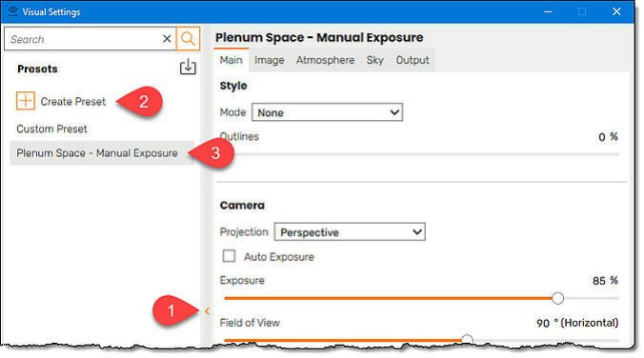Minimize the Visual Settings window
Viewport: 644px width, 358px height.
point(548,12)
